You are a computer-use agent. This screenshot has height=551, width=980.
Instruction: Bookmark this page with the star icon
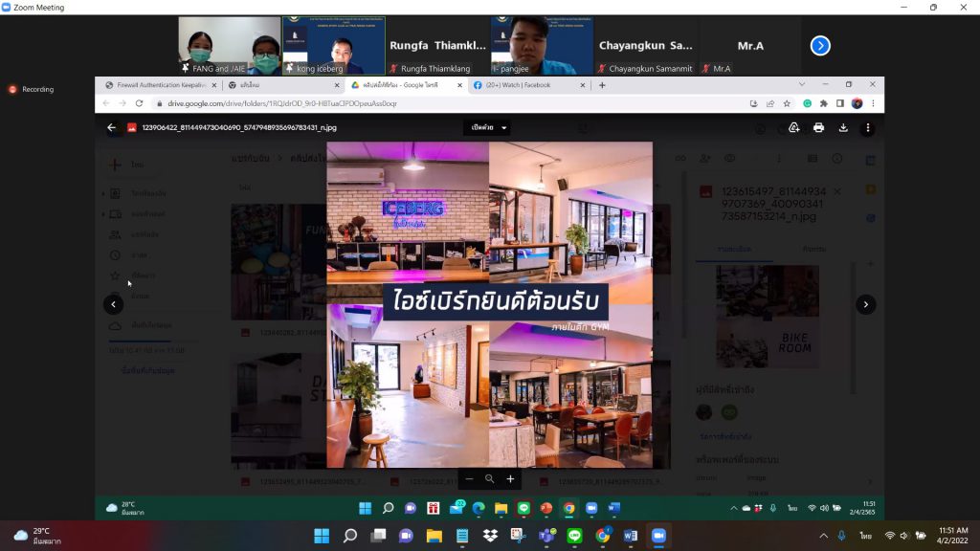tap(787, 103)
